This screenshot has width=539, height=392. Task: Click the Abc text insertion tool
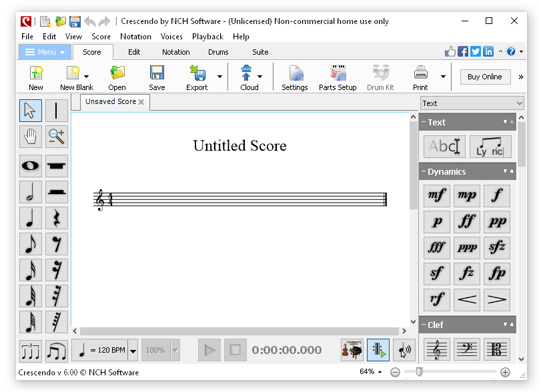444,147
